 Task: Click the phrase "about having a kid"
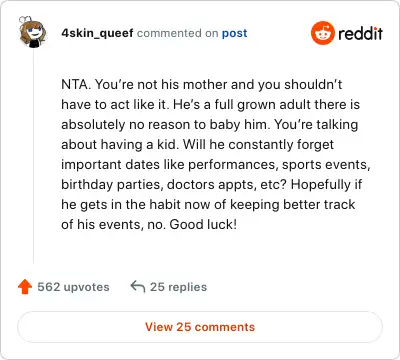[x=119, y=145]
